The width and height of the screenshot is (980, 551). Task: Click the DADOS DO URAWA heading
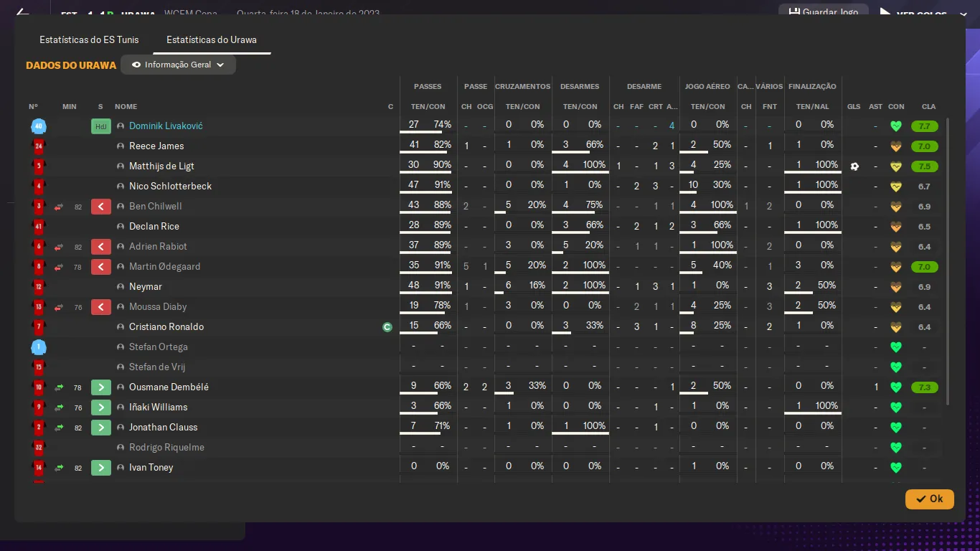71,65
